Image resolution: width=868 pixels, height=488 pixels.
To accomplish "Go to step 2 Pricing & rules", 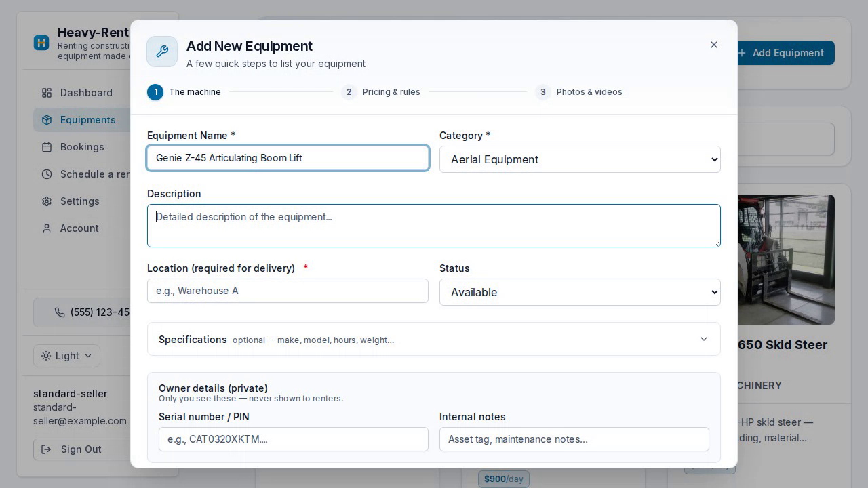I will coord(381,92).
